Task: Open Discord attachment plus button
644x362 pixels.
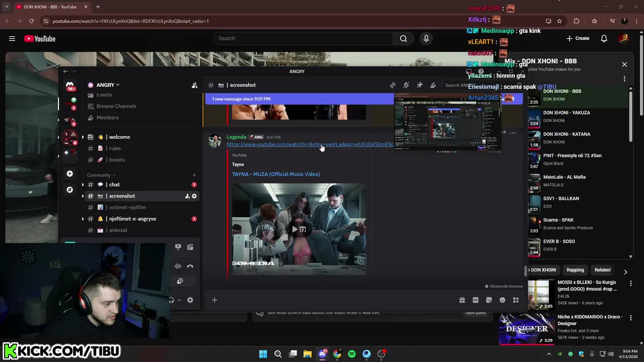Action: point(214,300)
